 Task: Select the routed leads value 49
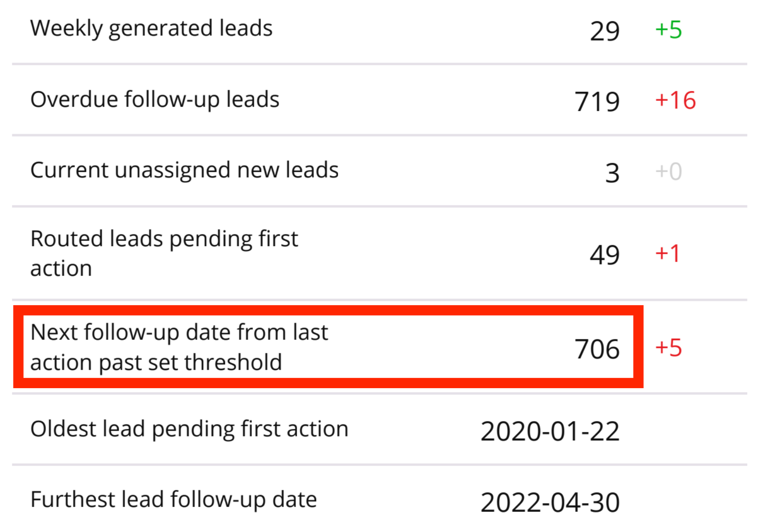coord(604,255)
